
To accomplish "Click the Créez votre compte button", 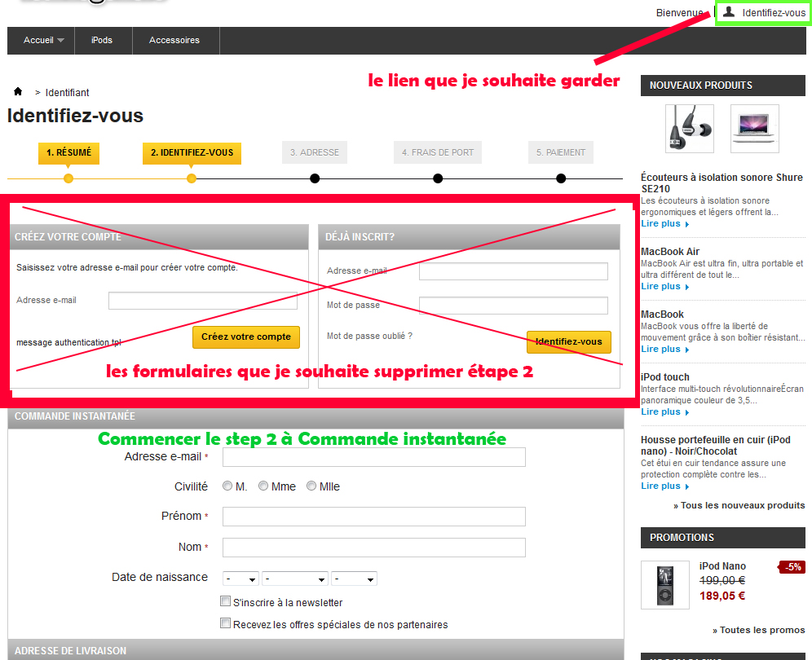I will click(246, 337).
